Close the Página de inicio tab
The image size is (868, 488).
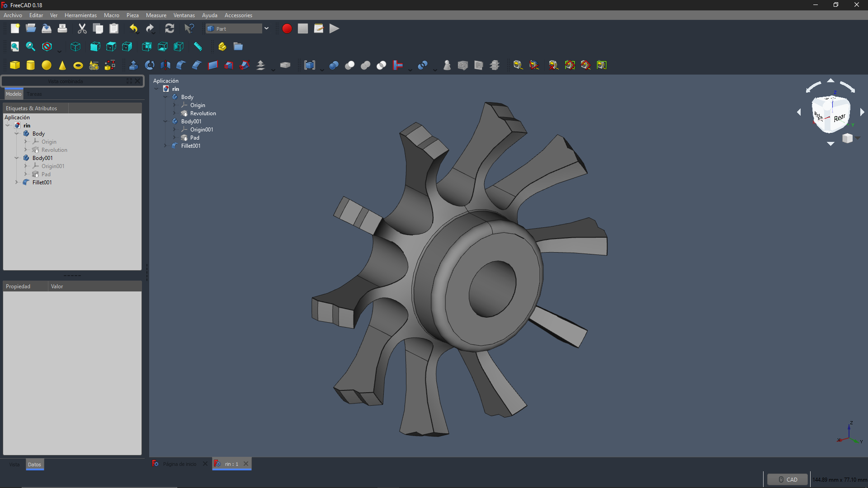tap(205, 464)
